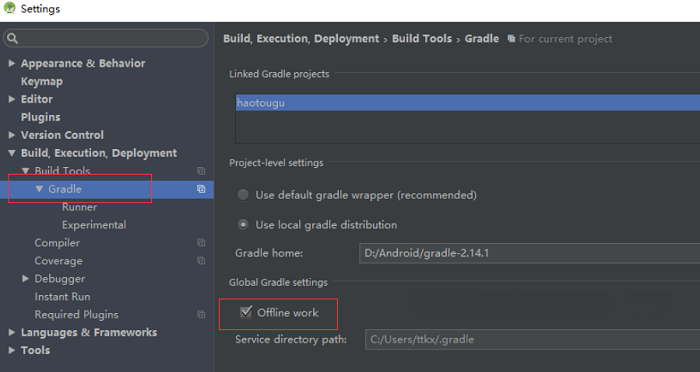
Task: Select Use default gradle wrapper option
Action: [243, 195]
